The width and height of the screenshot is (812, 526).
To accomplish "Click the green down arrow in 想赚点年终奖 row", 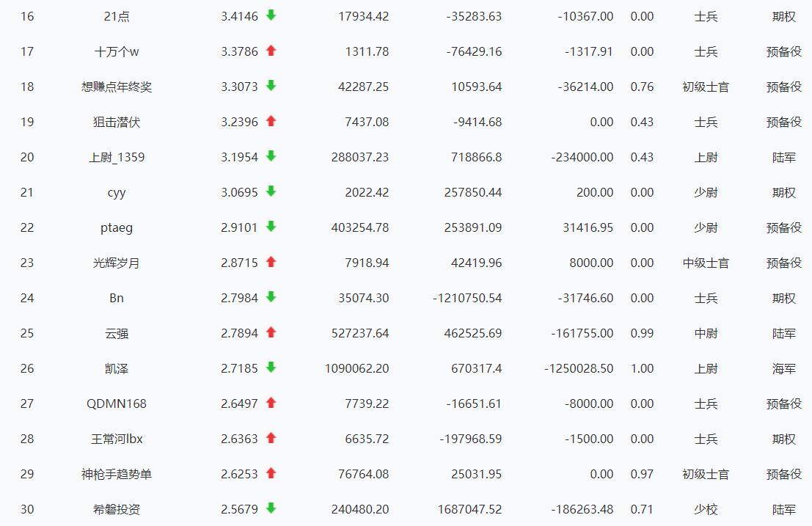I will [271, 86].
